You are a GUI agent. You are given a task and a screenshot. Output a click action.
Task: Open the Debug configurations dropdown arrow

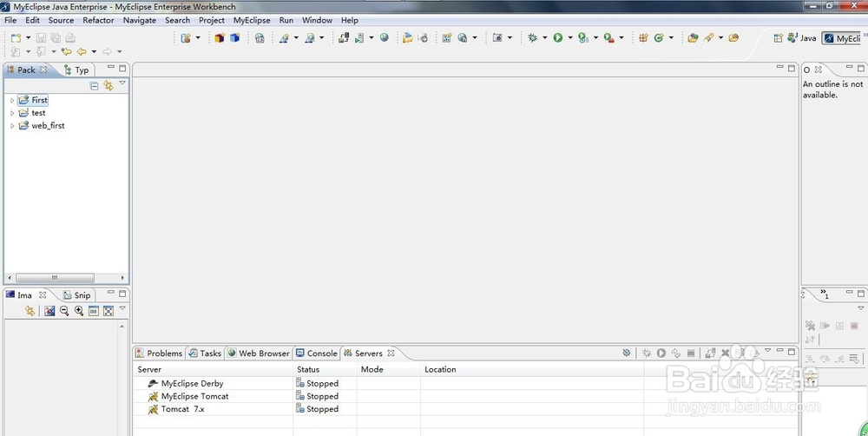[x=545, y=37]
